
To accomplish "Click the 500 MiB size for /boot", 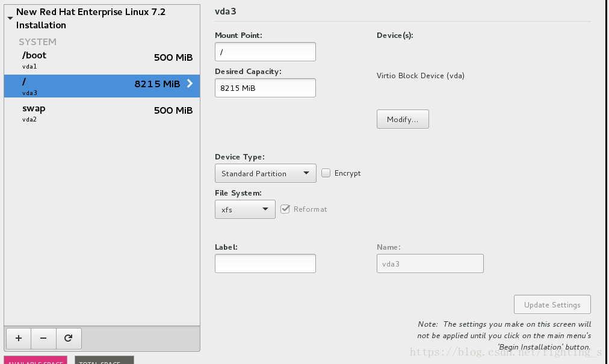I will click(173, 58).
